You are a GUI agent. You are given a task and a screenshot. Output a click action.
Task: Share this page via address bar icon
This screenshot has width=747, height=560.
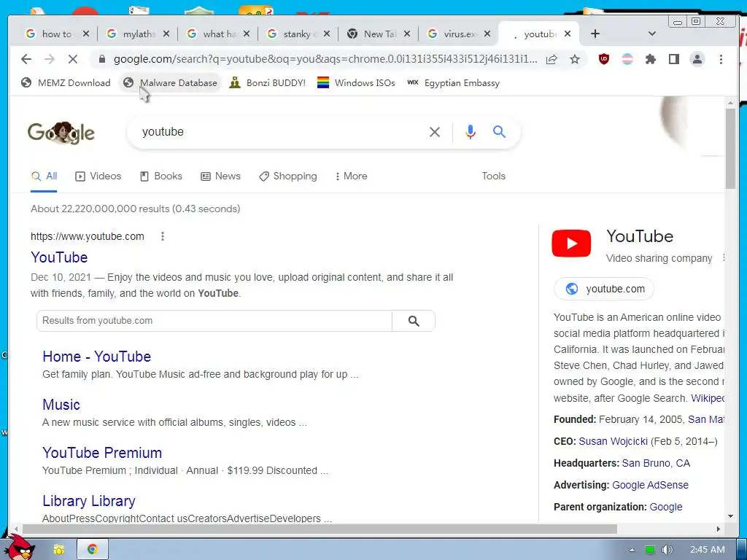click(x=551, y=59)
